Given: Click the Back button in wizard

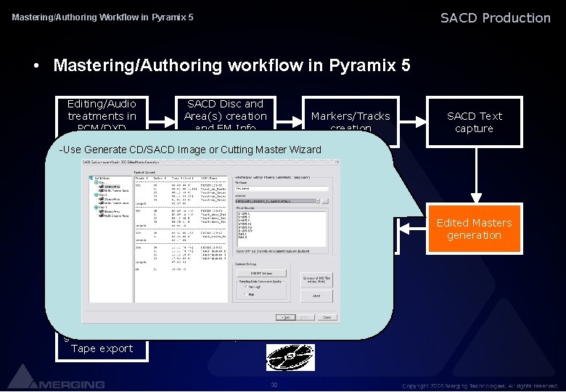Looking at the screenshot, I should (285, 317).
